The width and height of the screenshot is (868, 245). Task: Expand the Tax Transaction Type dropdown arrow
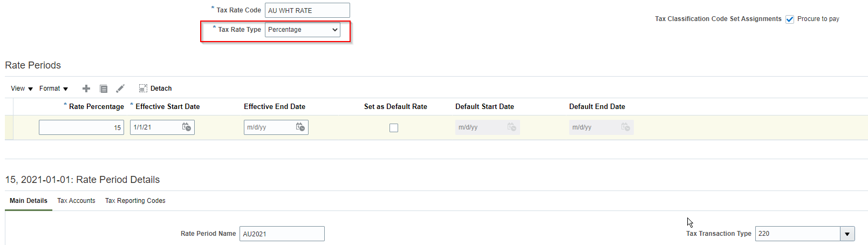pyautogui.click(x=847, y=234)
